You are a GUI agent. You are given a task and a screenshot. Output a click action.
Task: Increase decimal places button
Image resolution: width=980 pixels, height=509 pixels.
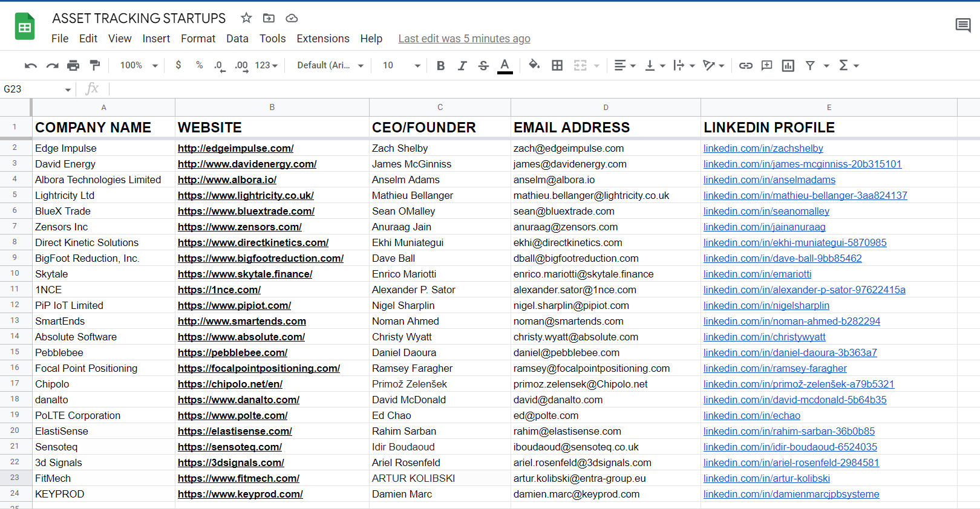pyautogui.click(x=241, y=65)
